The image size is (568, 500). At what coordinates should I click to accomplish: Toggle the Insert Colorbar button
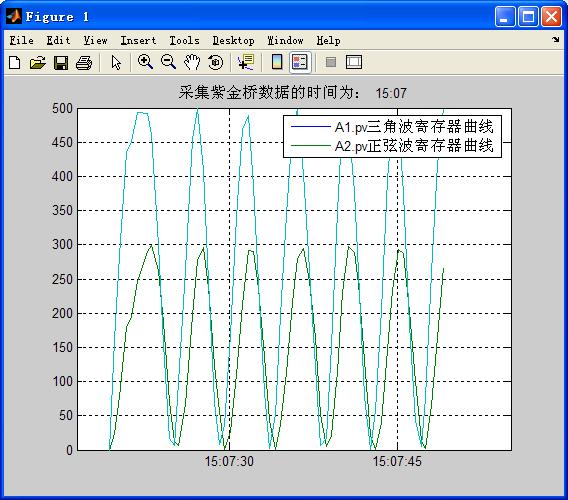(x=277, y=62)
